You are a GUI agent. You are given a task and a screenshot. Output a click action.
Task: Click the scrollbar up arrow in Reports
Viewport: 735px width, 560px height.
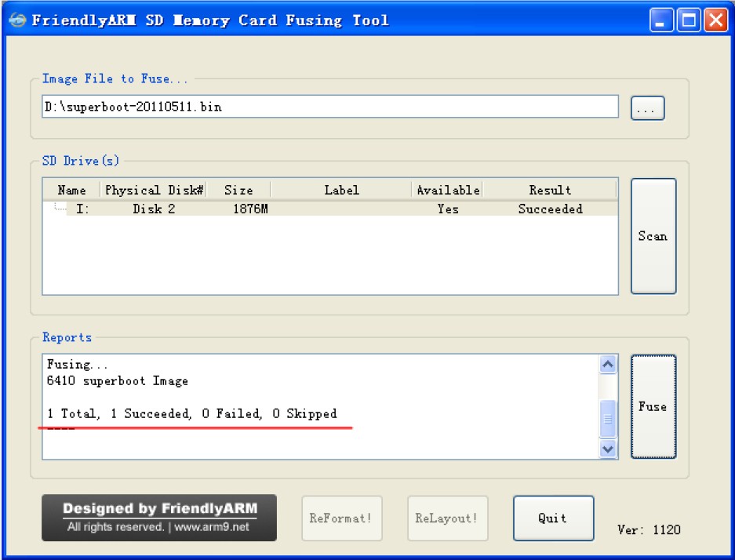pos(609,362)
